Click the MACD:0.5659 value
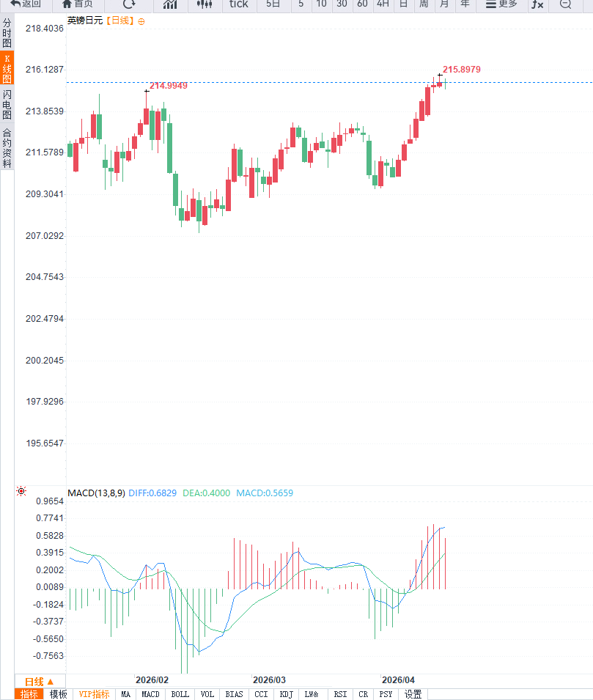Screen dimensions: 593x700 coord(265,493)
